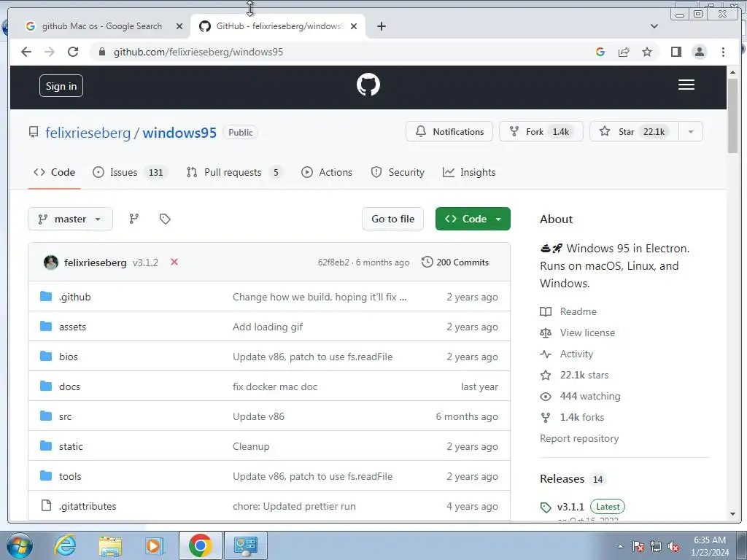Switch to the Google Search tab
Screen dimensions: 747x560
(x=103, y=26)
